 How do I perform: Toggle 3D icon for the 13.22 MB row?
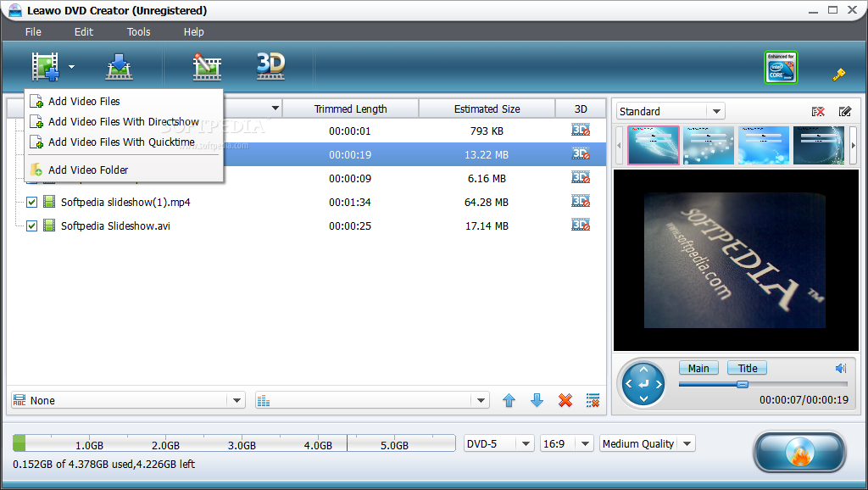pyautogui.click(x=581, y=154)
